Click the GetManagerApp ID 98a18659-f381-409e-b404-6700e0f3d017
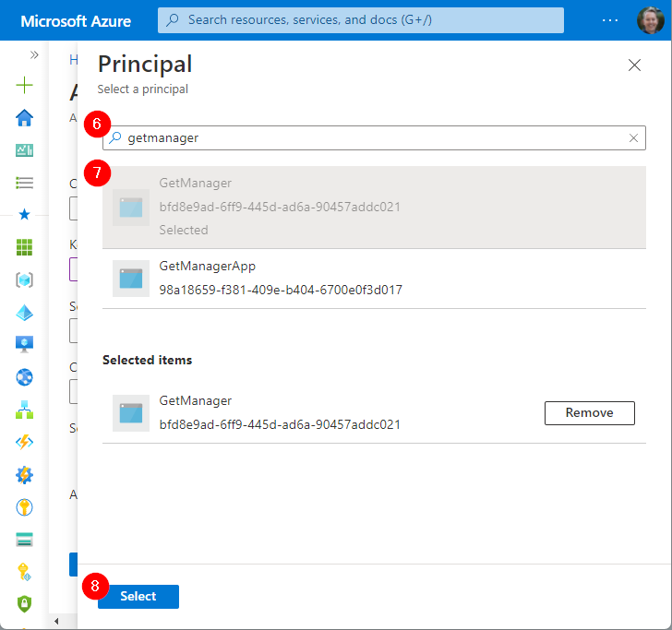 point(281,290)
